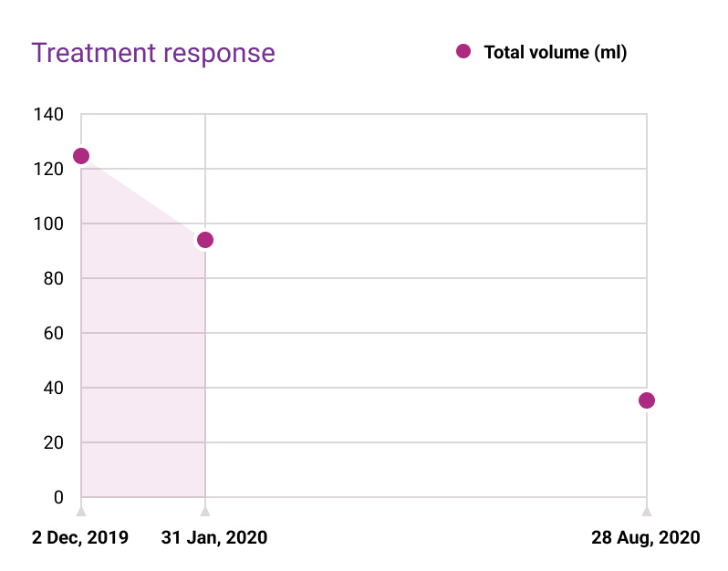728x571 pixels.
Task: Select the 31 Jan, 2020 data point
Action: [205, 240]
